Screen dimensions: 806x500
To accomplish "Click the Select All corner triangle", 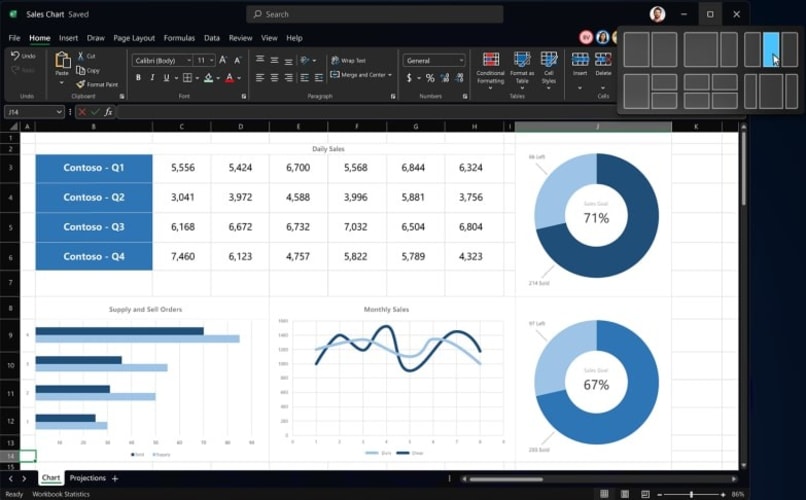I will click(x=14, y=126).
